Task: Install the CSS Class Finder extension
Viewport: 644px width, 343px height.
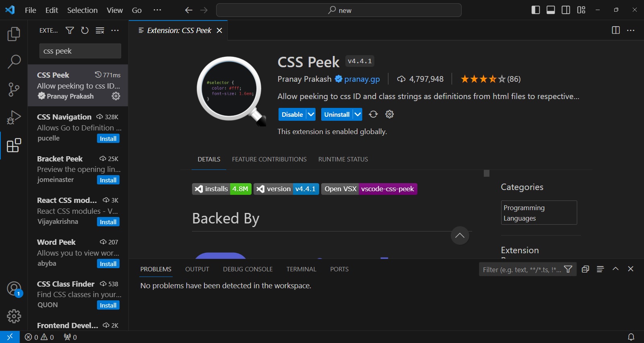Action: 108,305
